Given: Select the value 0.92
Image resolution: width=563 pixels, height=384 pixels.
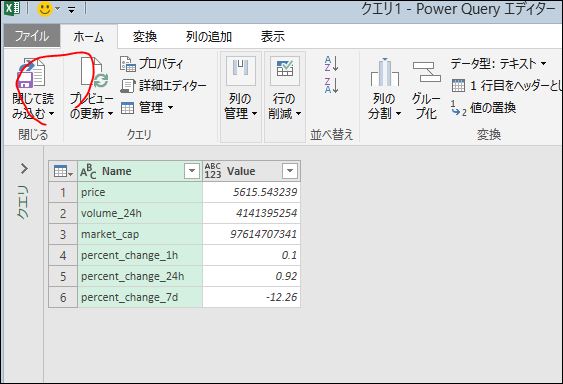Looking at the screenshot, I should click(251, 276).
